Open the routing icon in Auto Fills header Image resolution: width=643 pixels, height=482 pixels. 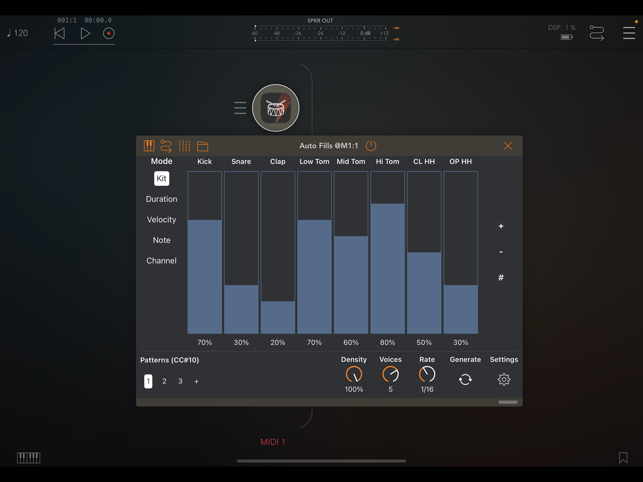pyautogui.click(x=166, y=146)
